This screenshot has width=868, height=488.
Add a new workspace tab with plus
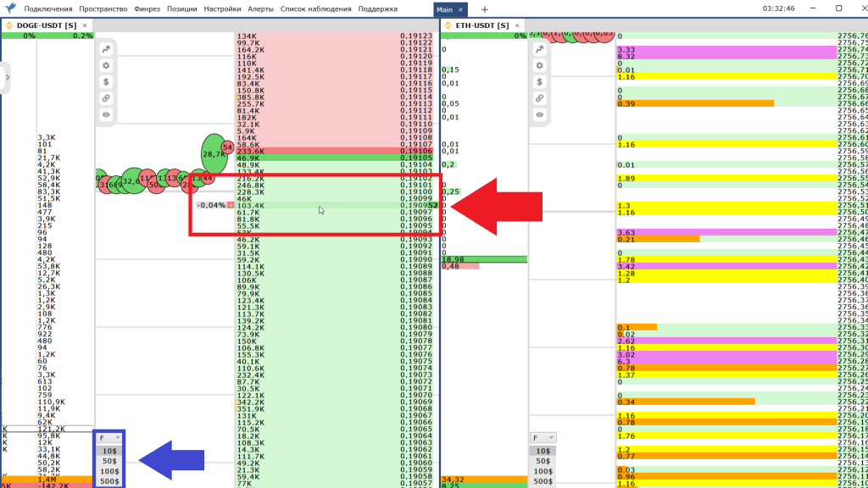[484, 9]
